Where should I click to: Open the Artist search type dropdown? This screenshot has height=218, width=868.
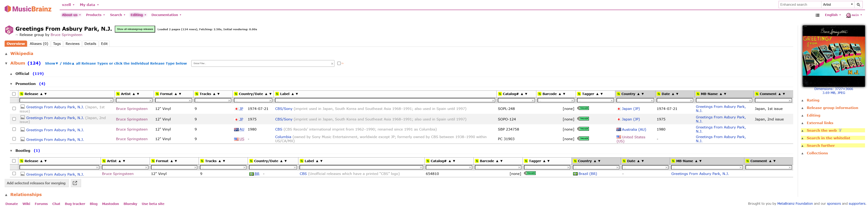(x=837, y=5)
